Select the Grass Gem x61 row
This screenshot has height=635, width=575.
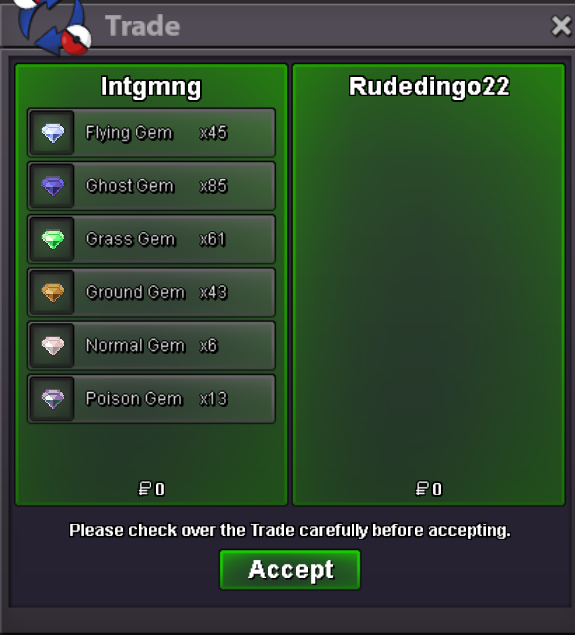point(151,239)
